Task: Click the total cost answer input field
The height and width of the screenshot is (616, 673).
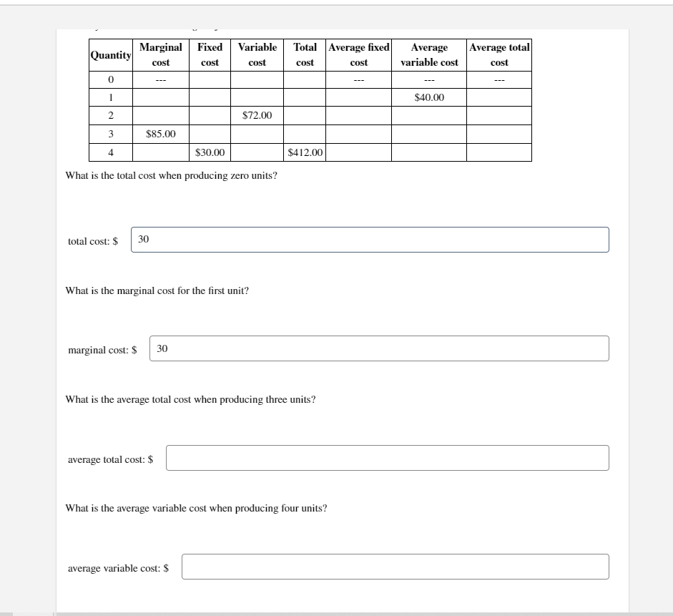Action: (x=368, y=240)
